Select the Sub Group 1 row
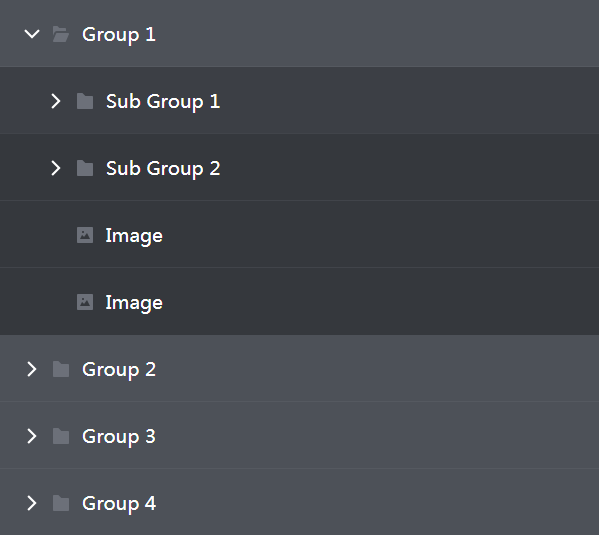 300,101
